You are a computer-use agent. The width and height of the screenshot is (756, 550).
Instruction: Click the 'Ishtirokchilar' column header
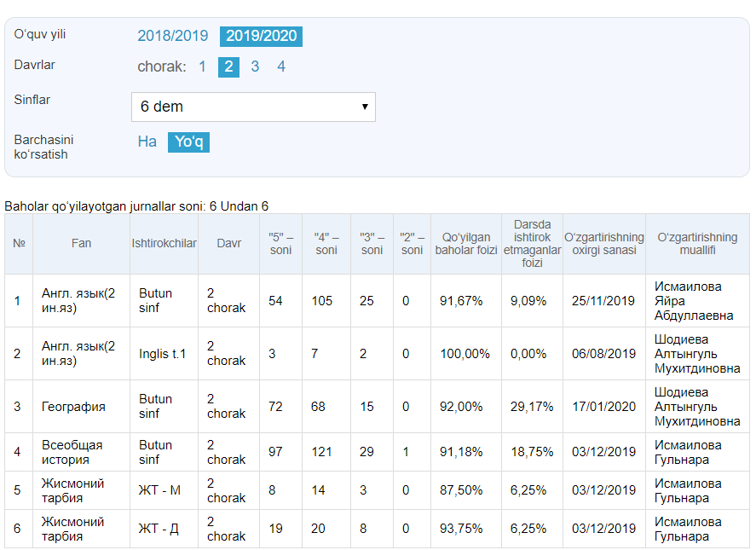[x=164, y=244]
